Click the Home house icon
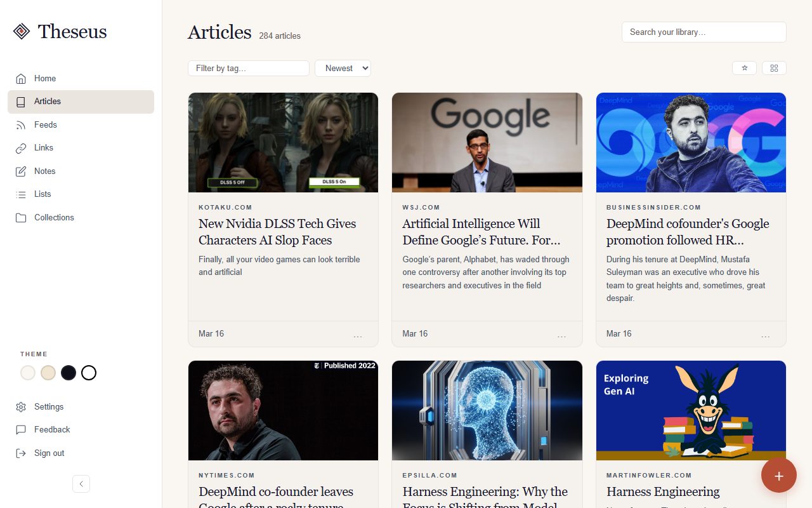 pos(21,79)
